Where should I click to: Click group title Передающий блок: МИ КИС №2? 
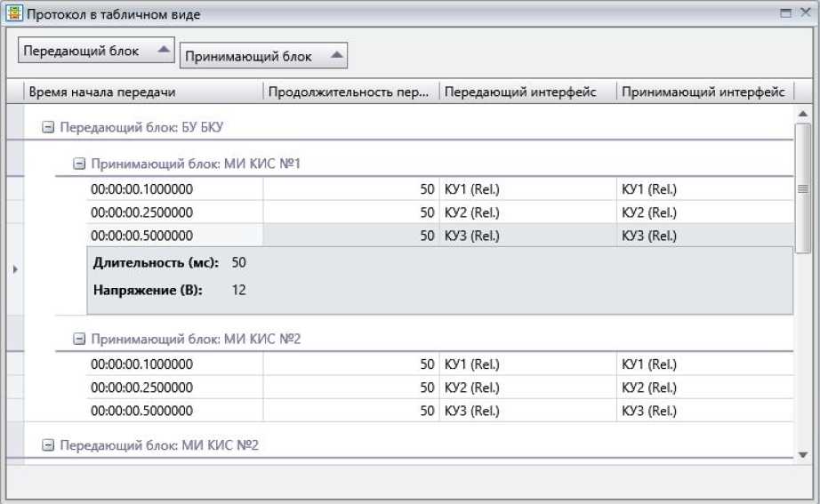pyautogui.click(x=159, y=445)
